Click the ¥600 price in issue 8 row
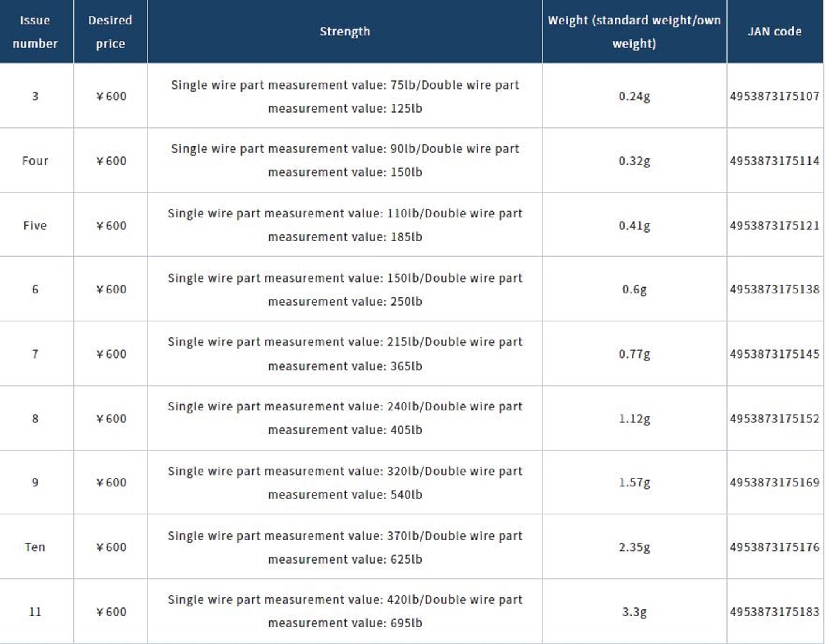The height and width of the screenshot is (644, 825). 111,419
